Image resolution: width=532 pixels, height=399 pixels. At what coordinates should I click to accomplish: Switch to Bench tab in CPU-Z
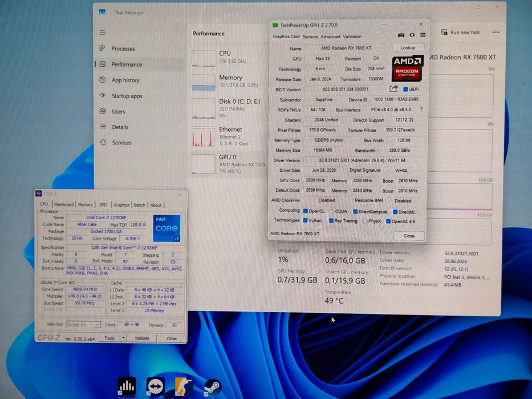pyautogui.click(x=140, y=205)
